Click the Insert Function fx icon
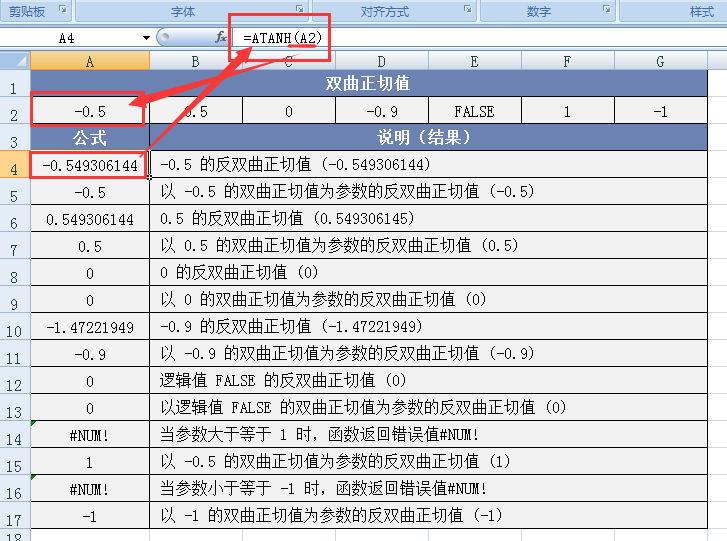This screenshot has height=541, width=727. tap(221, 38)
